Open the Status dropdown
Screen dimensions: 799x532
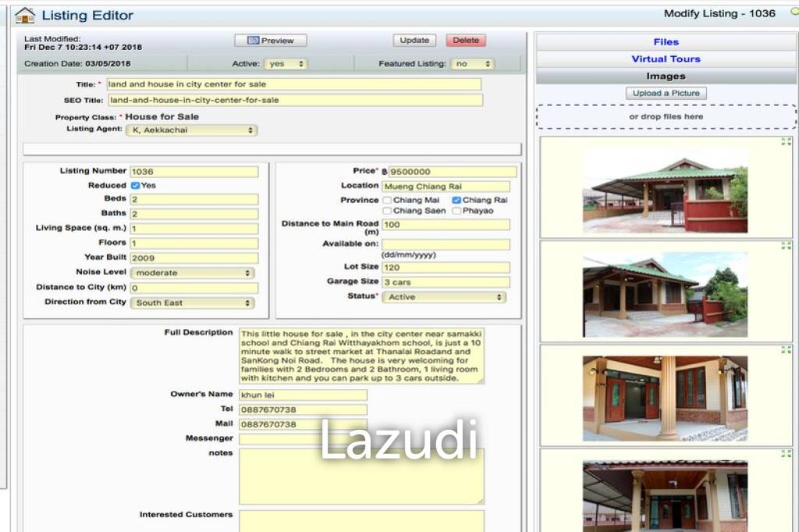444,297
